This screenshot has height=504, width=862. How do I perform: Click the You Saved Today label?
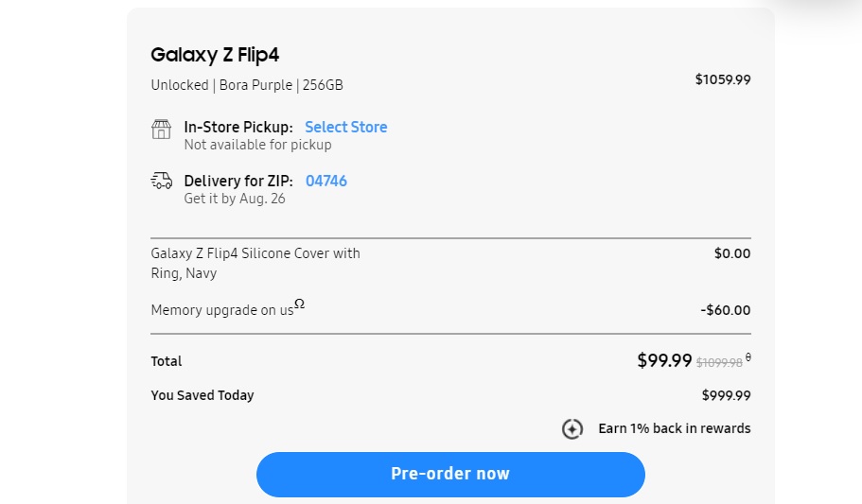pos(202,395)
